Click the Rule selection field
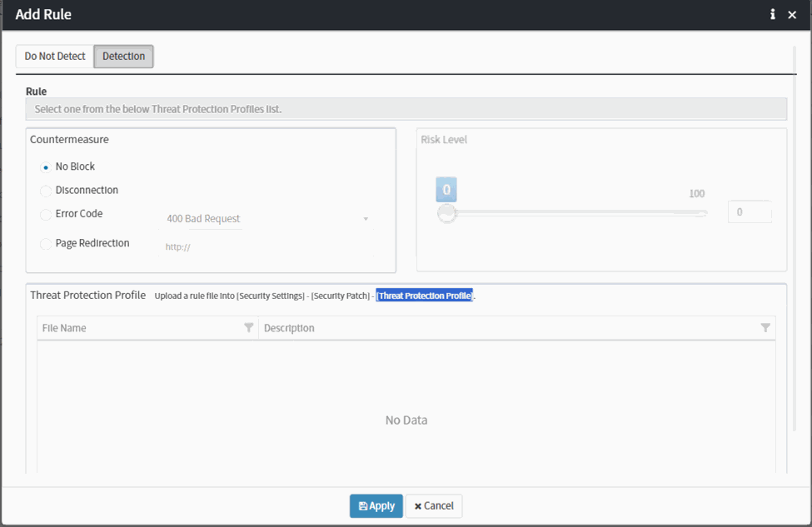Image resolution: width=812 pixels, height=527 pixels. tap(406, 109)
